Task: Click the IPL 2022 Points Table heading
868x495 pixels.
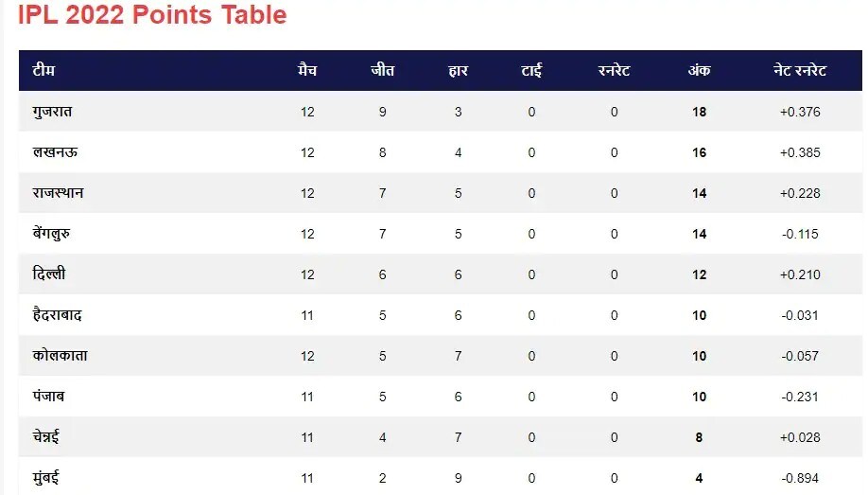Action: tap(152, 15)
